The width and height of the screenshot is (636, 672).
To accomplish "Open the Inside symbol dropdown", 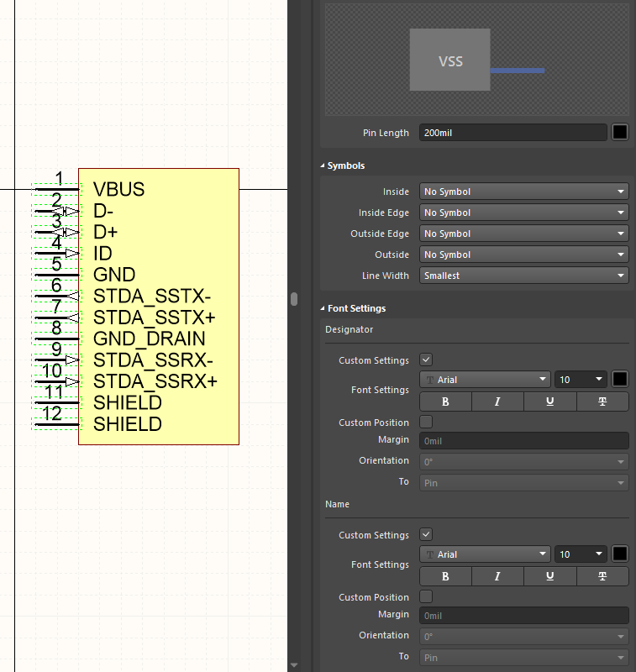I will (x=523, y=192).
